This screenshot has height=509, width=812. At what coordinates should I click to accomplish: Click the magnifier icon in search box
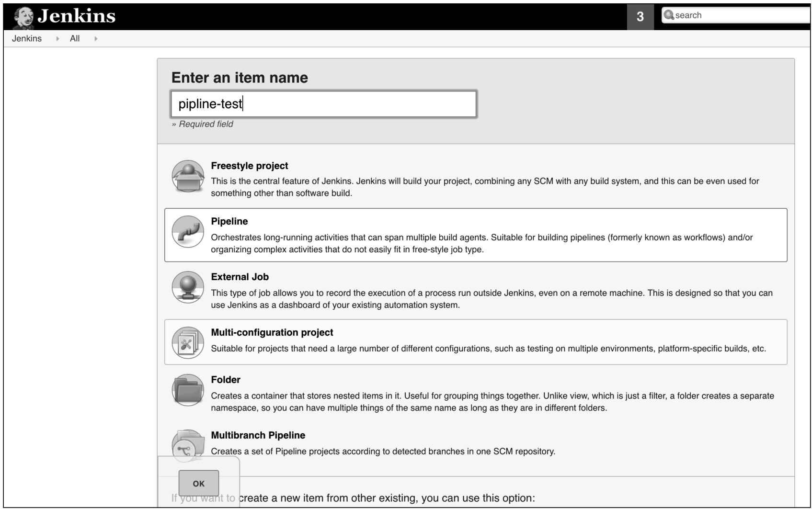(x=669, y=15)
